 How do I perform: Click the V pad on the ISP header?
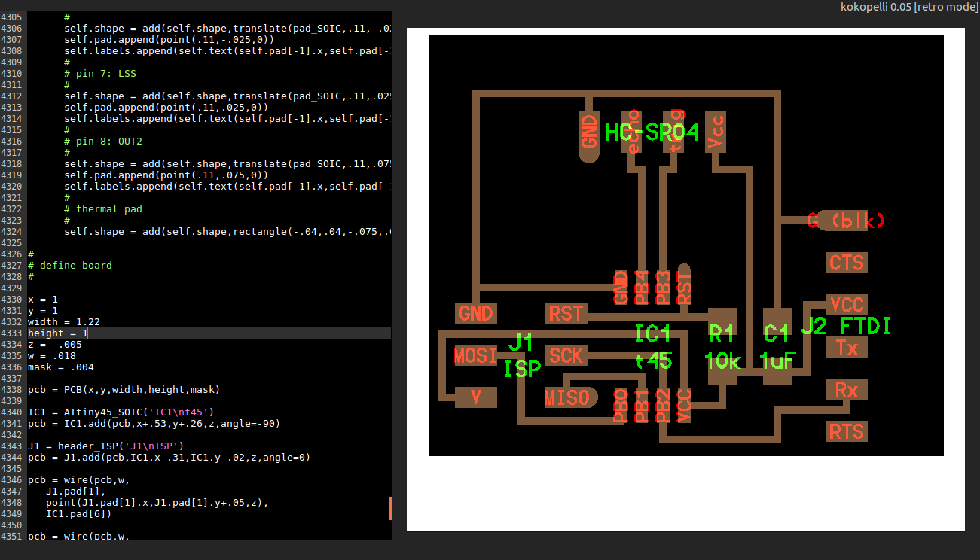pos(476,397)
